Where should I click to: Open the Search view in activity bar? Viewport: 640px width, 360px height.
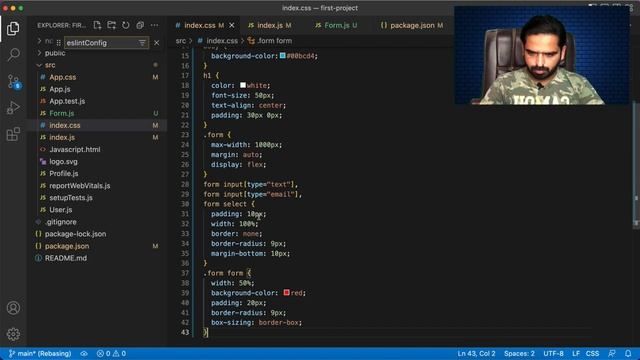13,55
